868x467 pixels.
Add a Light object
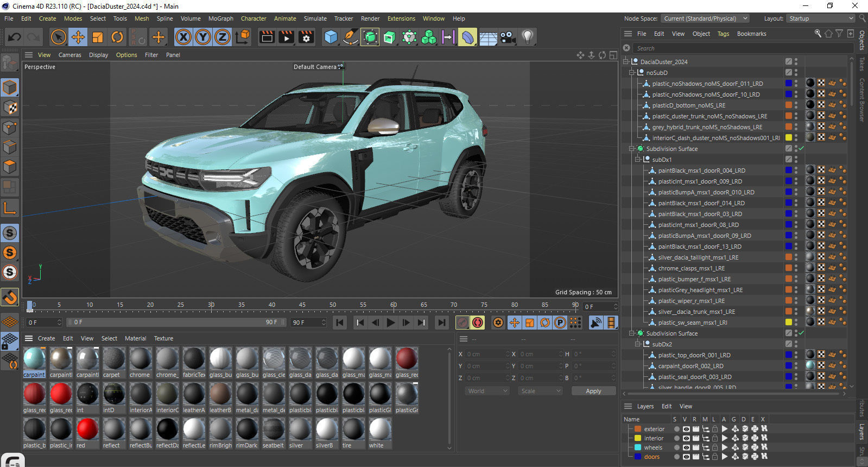(527, 37)
